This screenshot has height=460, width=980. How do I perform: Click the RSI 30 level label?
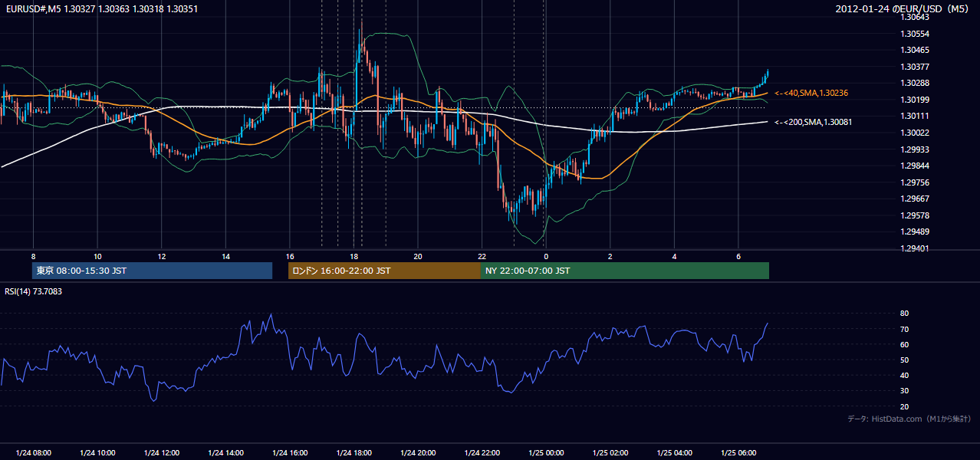click(x=904, y=391)
